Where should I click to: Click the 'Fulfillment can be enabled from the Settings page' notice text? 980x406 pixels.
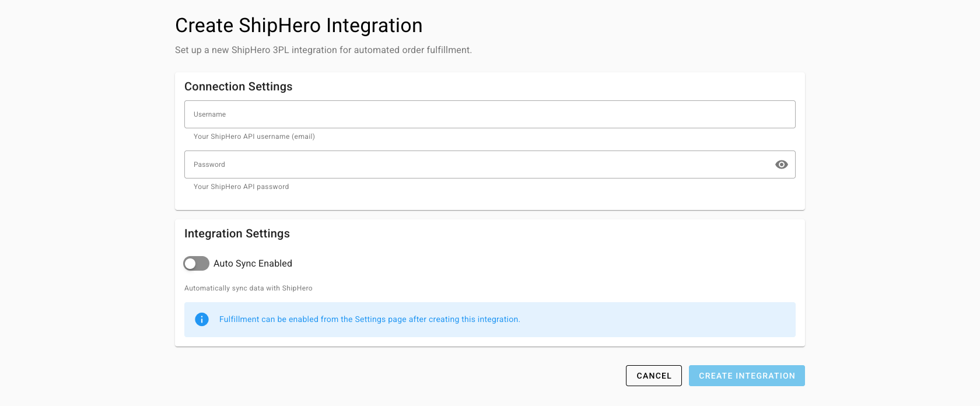point(370,320)
